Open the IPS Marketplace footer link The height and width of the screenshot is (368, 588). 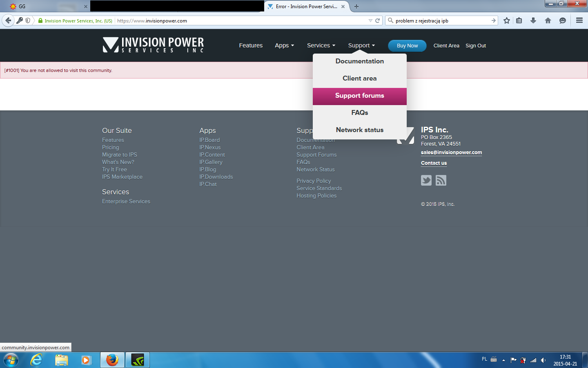pyautogui.click(x=122, y=177)
